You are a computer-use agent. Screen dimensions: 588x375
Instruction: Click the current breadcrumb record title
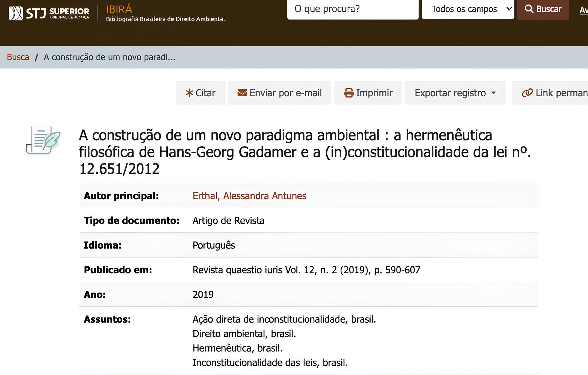(109, 57)
